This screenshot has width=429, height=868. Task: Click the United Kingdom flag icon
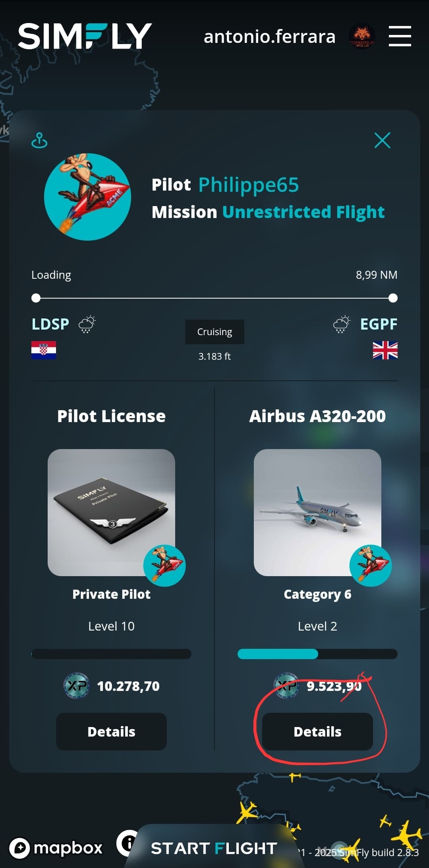(385, 350)
